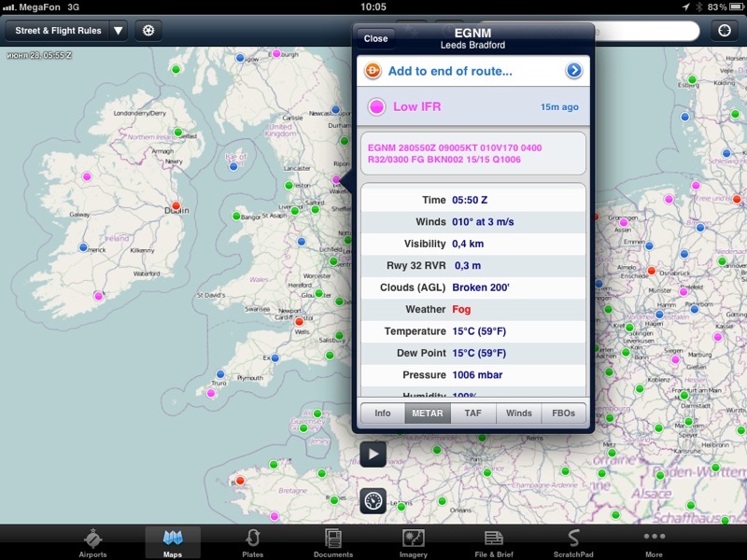Tap the red Dublin airport marker
747x560 pixels.
pos(176,206)
